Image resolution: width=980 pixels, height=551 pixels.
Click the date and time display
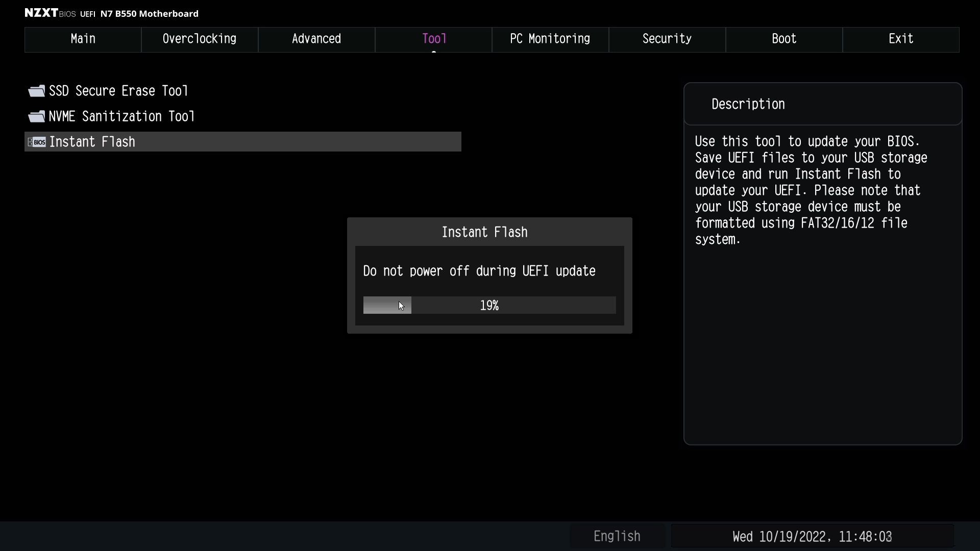812,536
